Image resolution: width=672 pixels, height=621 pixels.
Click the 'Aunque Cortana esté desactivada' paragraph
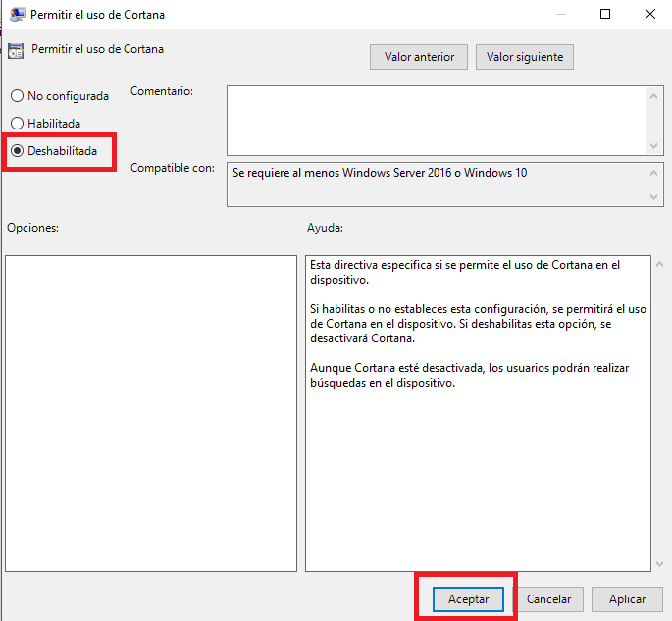click(470, 375)
